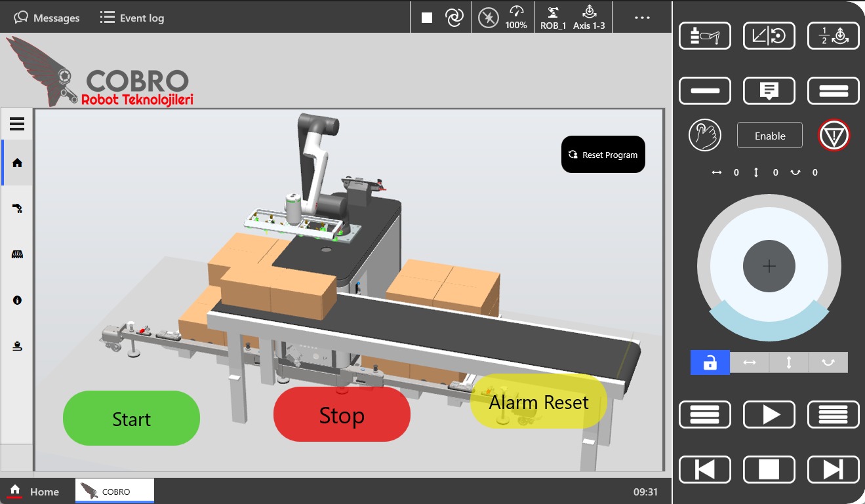Image resolution: width=865 pixels, height=504 pixels.
Task: Open the hamburger menu in sidebar
Action: (x=17, y=124)
